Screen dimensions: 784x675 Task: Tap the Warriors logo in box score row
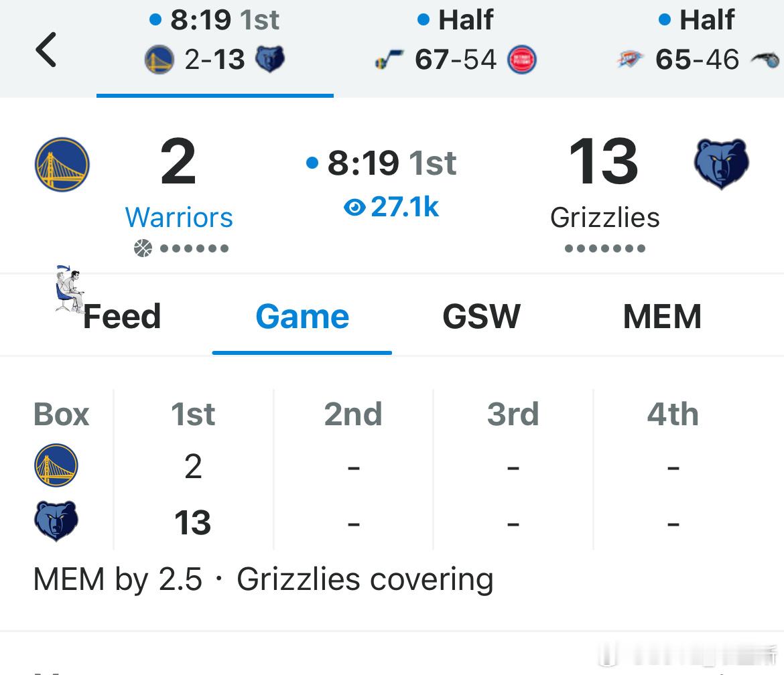tap(56, 465)
